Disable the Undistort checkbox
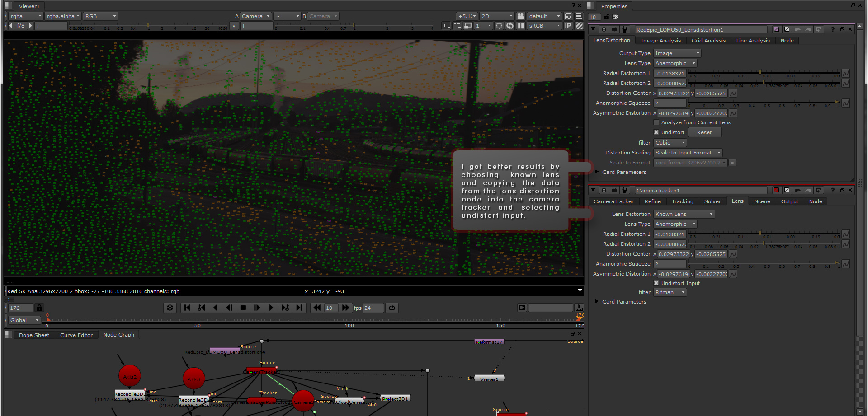Screen dimensions: 868x416 tap(656, 132)
